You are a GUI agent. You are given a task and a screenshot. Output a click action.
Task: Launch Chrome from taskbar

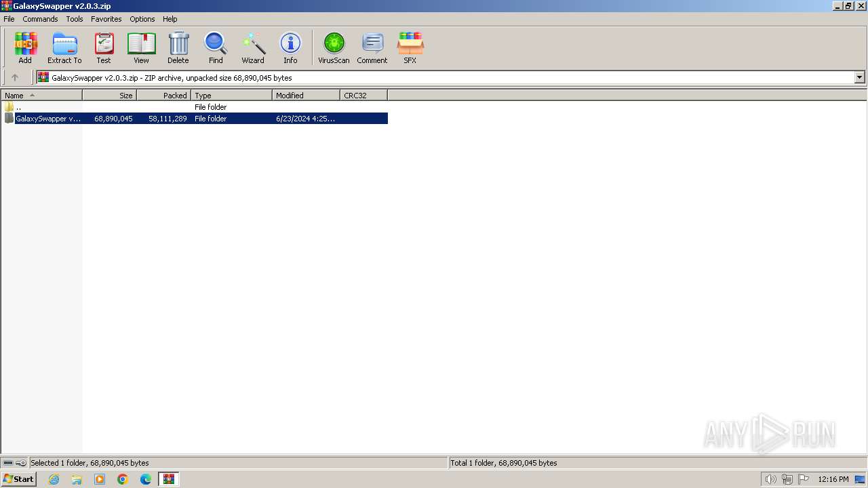click(123, 479)
